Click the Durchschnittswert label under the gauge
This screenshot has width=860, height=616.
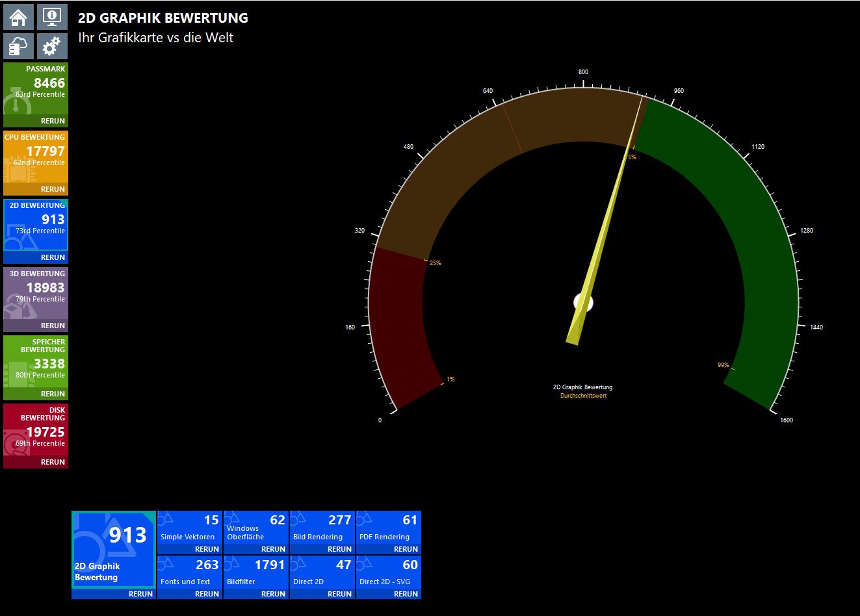point(583,396)
